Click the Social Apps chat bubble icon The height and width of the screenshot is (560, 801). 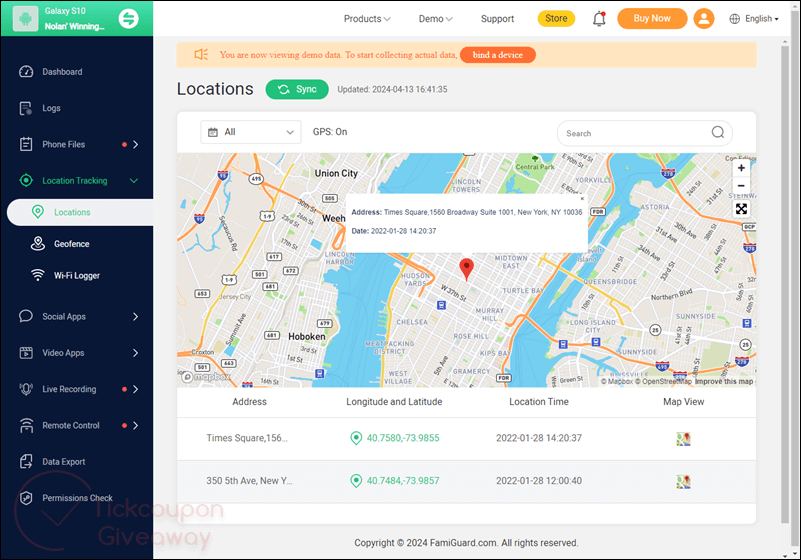pyautogui.click(x=26, y=316)
